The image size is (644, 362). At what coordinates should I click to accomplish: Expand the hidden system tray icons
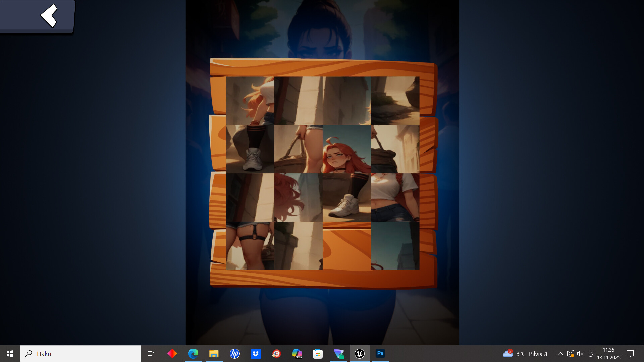(560, 354)
